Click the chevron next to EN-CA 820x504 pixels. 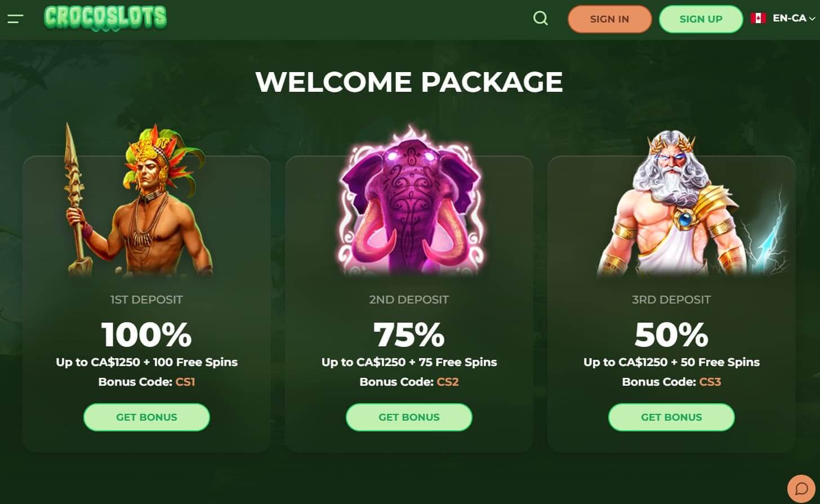click(x=812, y=19)
